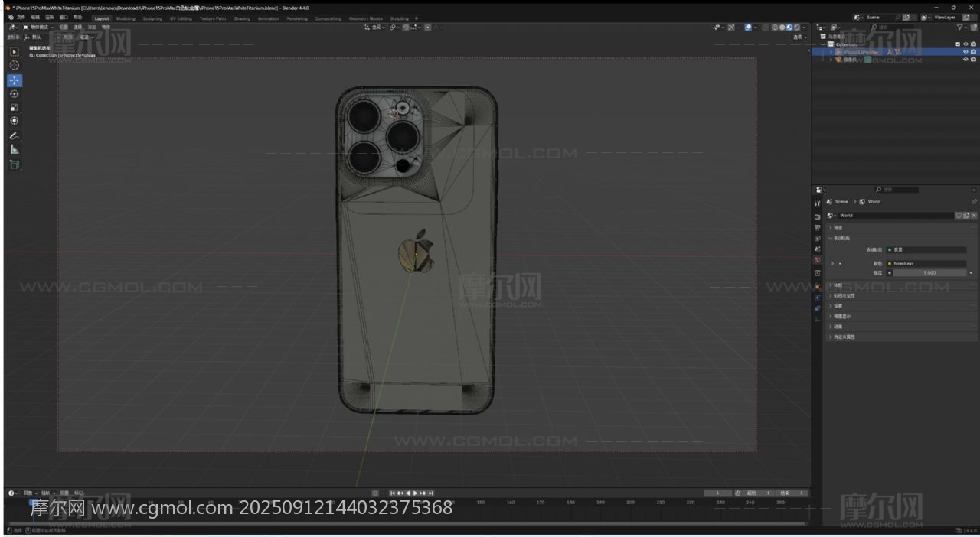This screenshot has height=537, width=980.
Task: Open the red World properties tab
Action: pyautogui.click(x=817, y=260)
